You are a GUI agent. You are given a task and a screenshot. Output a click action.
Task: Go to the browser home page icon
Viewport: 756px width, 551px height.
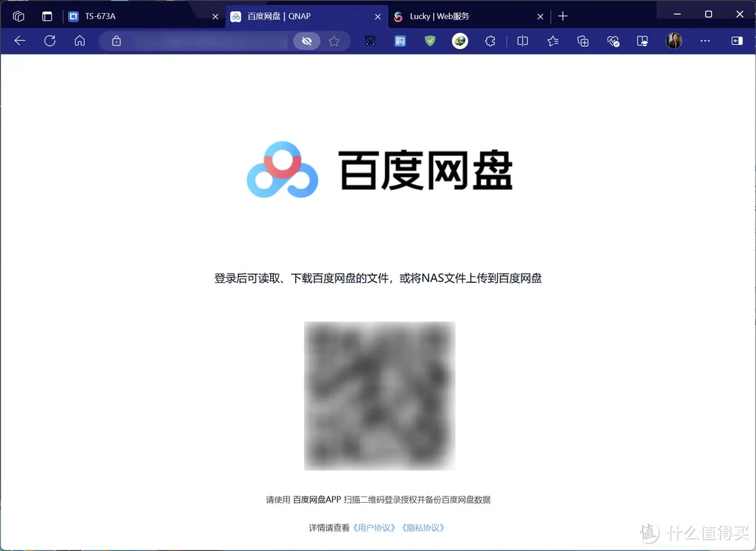tap(79, 41)
